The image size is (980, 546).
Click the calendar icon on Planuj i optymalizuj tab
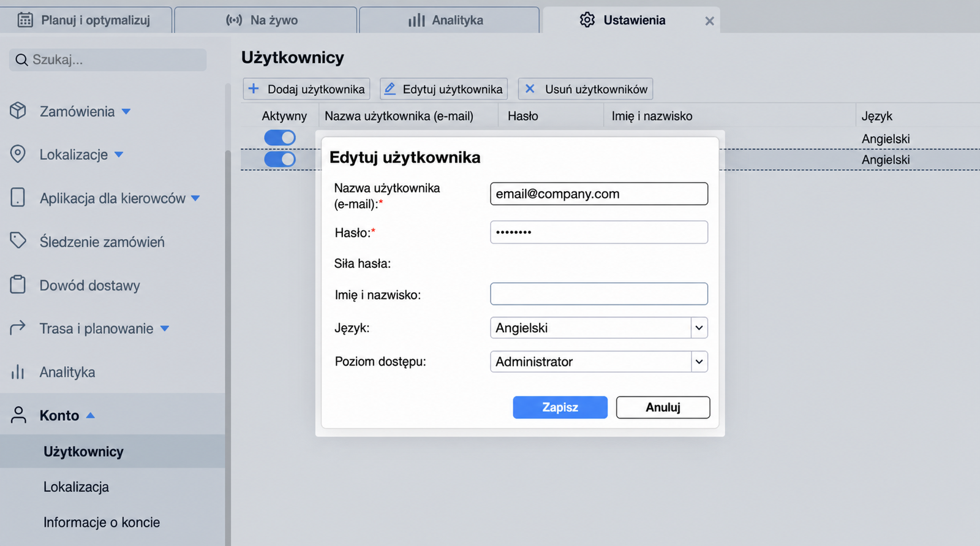(x=25, y=20)
